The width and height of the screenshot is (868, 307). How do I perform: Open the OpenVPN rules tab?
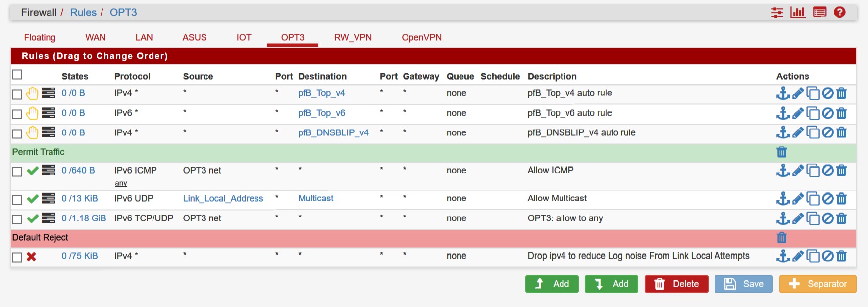pos(421,37)
